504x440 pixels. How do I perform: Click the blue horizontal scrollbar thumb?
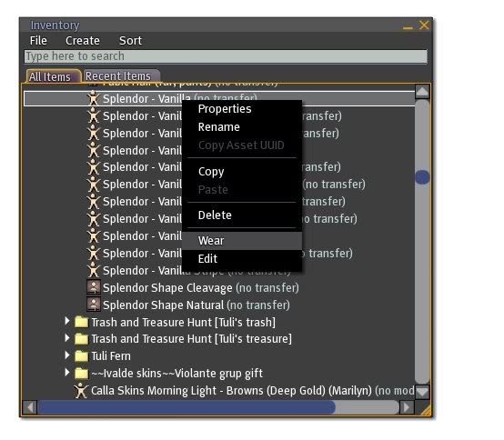coord(186,407)
